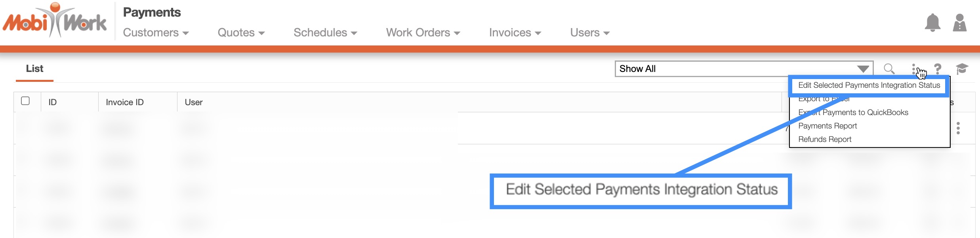Image resolution: width=980 pixels, height=238 pixels.
Task: Select Edit Selected Payments Integration Status
Action: (869, 85)
